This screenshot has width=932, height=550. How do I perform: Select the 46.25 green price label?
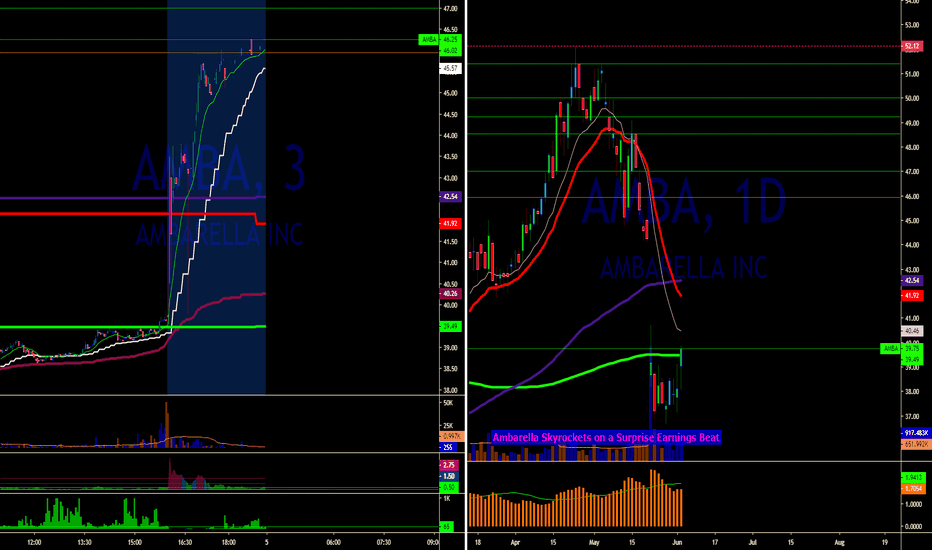(x=451, y=39)
